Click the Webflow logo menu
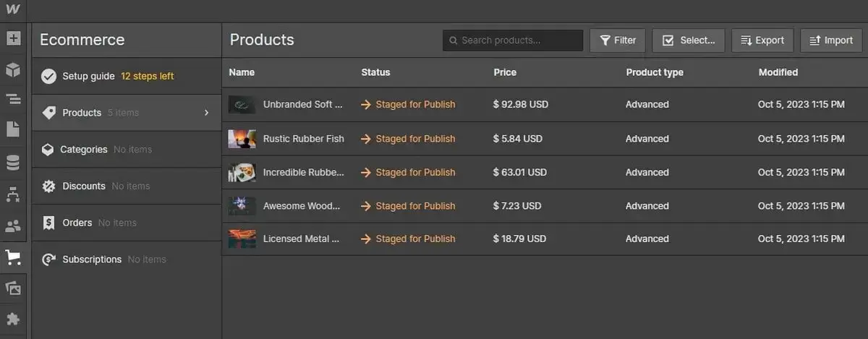The image size is (868, 339). (13, 9)
